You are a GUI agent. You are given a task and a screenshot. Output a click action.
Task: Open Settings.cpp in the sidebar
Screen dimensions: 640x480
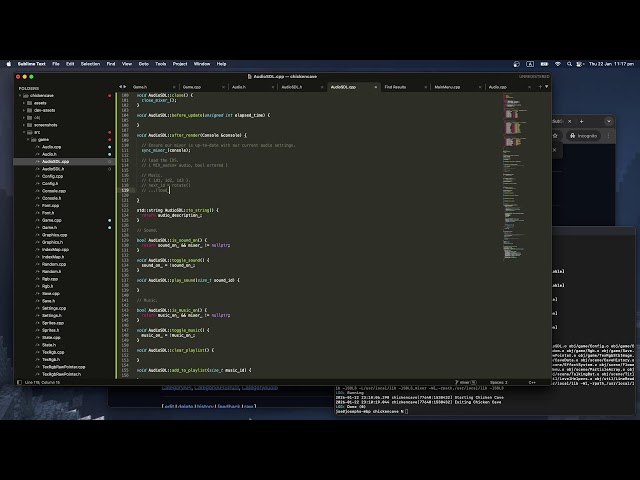[54, 308]
